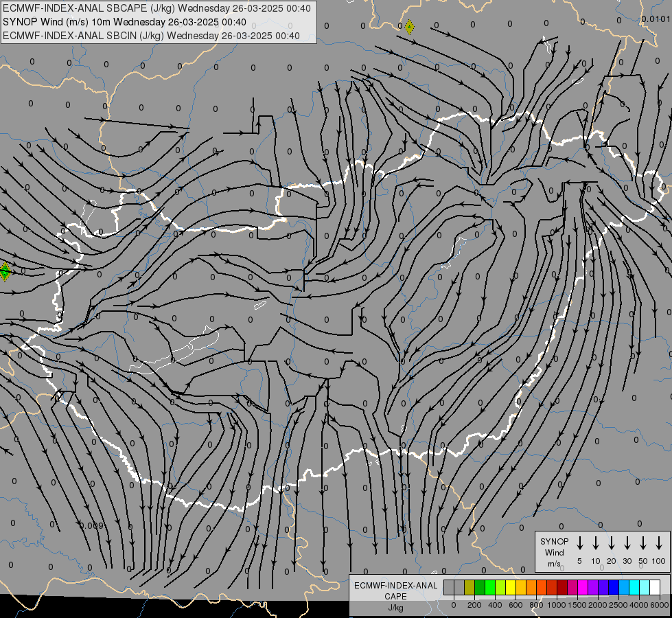
Task: Click the SYNOP label in the wind legend
Action: tap(554, 541)
